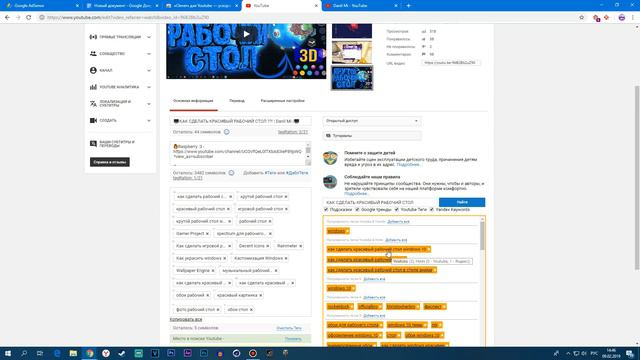Image resolution: width=640 pixels, height=360 pixels.
Task: Open a new browser tab with plus button
Action: tap(408, 6)
